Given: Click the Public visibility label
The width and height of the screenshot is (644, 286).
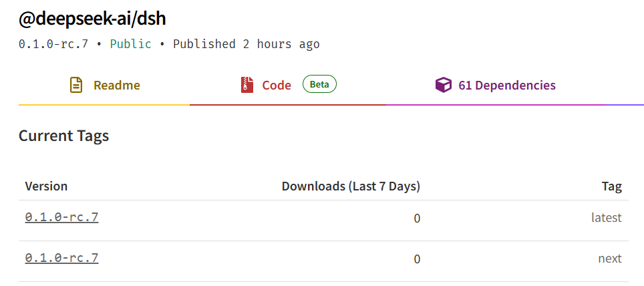Looking at the screenshot, I should coord(131,44).
